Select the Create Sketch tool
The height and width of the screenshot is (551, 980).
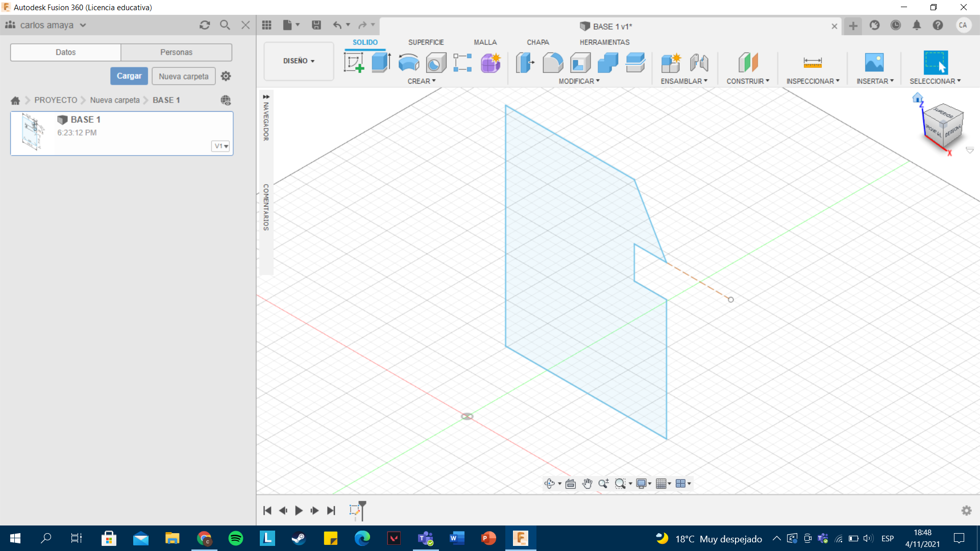pos(354,63)
